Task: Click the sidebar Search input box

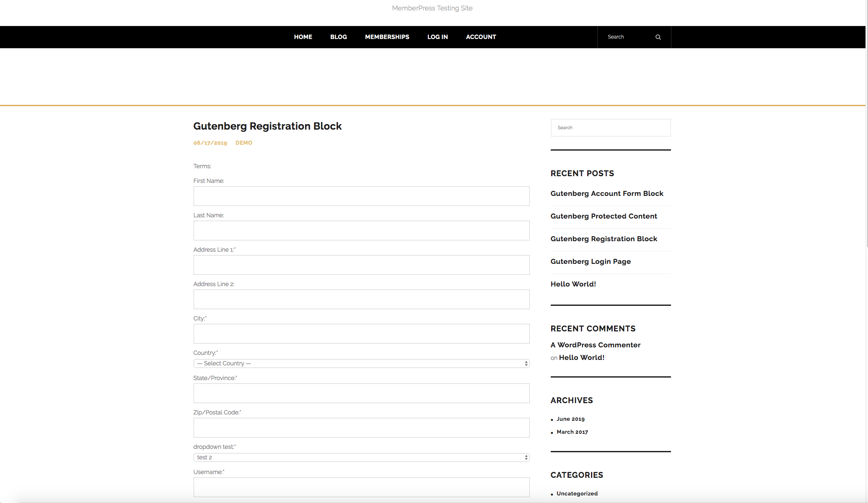Action: pos(610,128)
